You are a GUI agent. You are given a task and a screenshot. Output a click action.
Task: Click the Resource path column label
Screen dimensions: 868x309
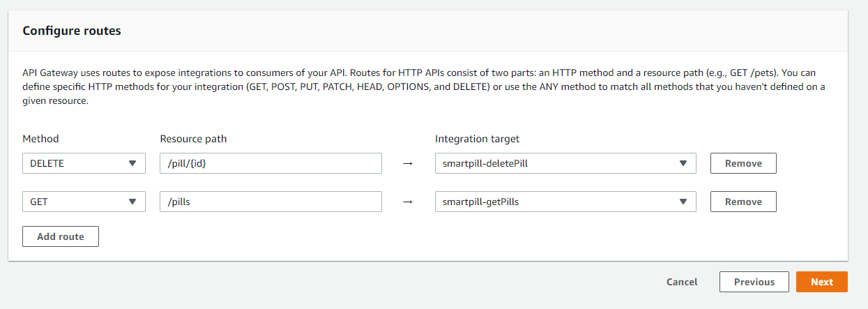[193, 139]
